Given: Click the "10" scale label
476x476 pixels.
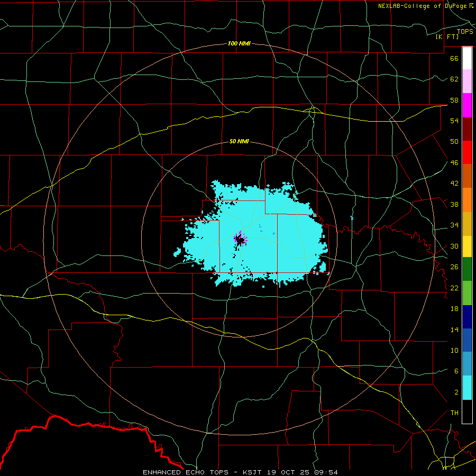Looking at the screenshot, I should [x=454, y=351].
